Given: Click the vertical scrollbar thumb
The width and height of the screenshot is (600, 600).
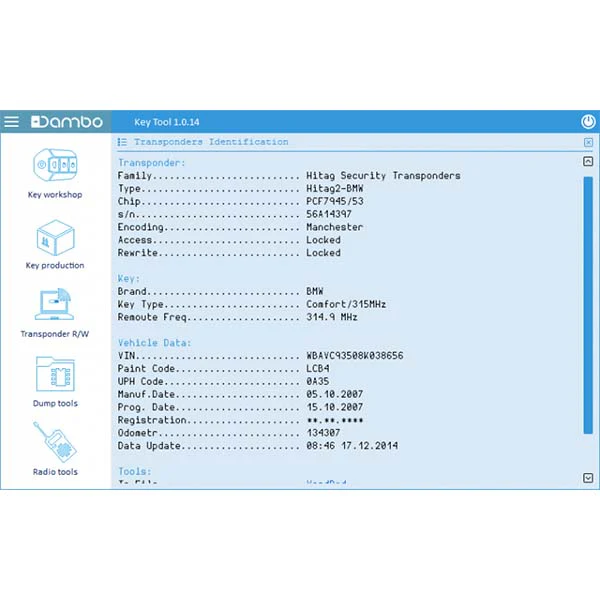Looking at the screenshot, I should click(x=588, y=305).
